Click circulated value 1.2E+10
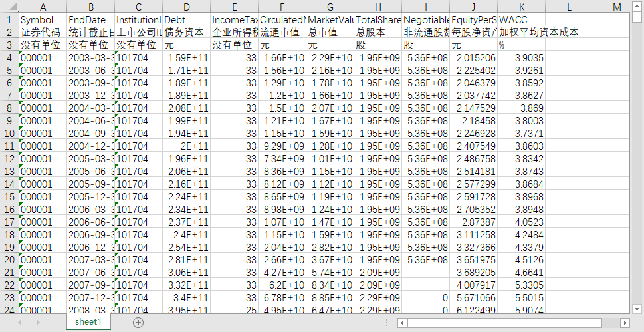644x332 pixels. point(282,95)
